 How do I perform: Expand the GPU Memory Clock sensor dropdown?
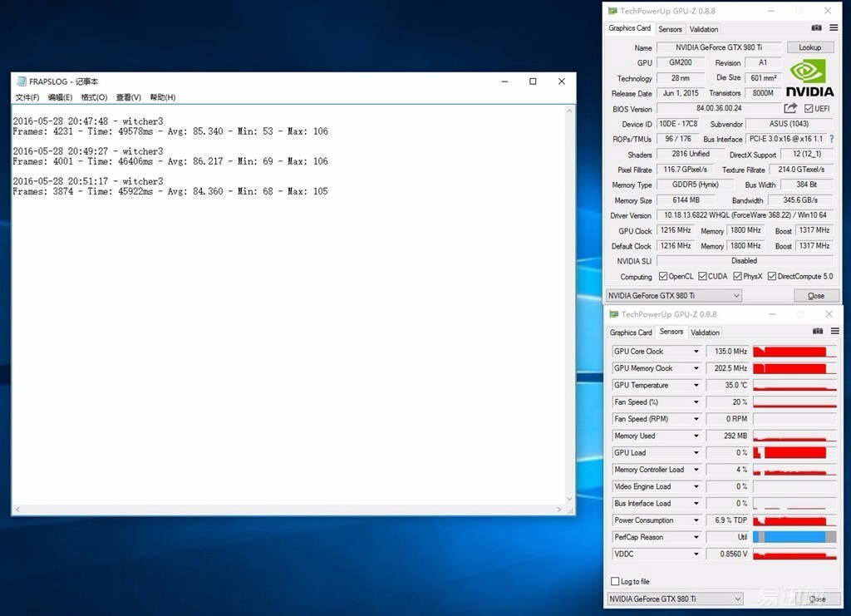tap(696, 368)
